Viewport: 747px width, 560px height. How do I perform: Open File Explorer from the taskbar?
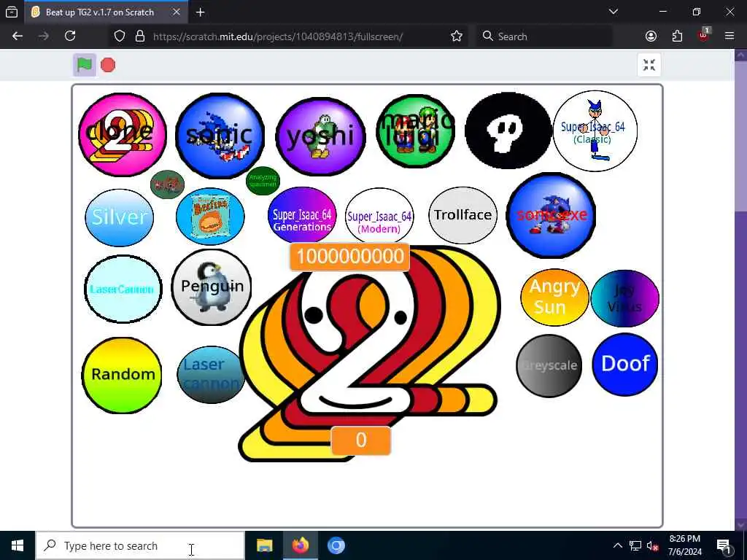tap(264, 545)
